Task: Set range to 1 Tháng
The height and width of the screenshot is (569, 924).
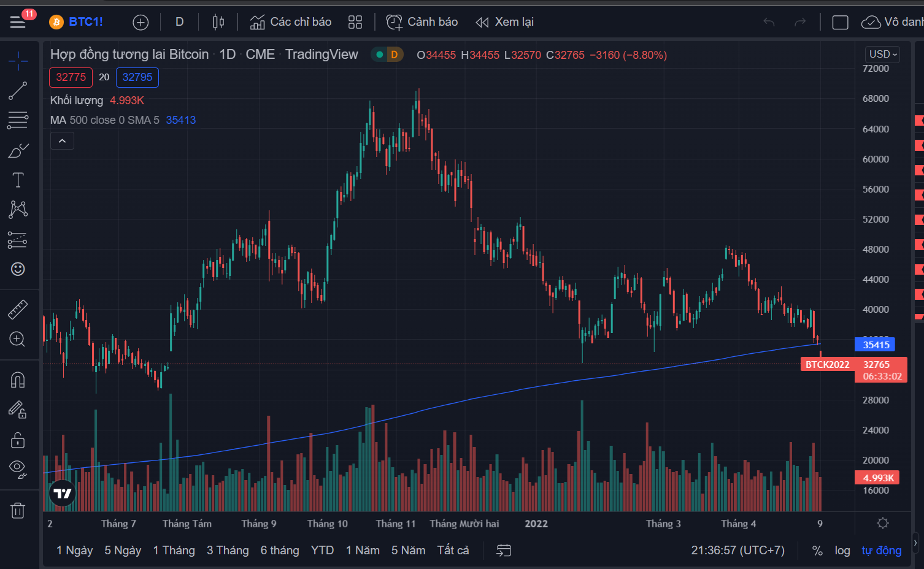Action: point(174,551)
